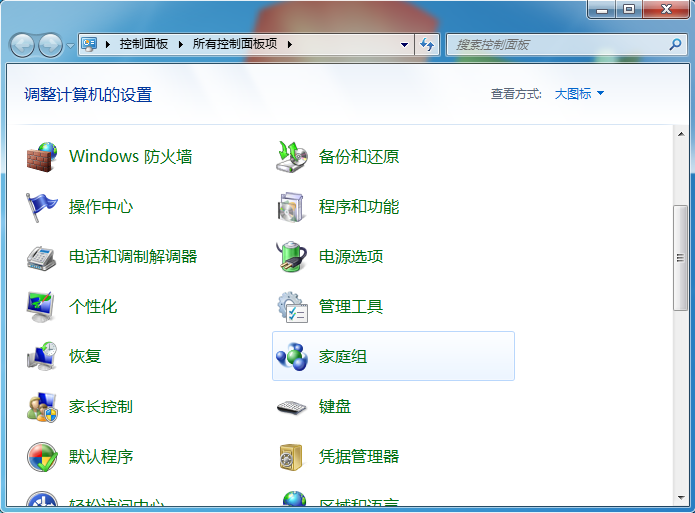Click the 家庭组 colored spheres icon

point(292,356)
